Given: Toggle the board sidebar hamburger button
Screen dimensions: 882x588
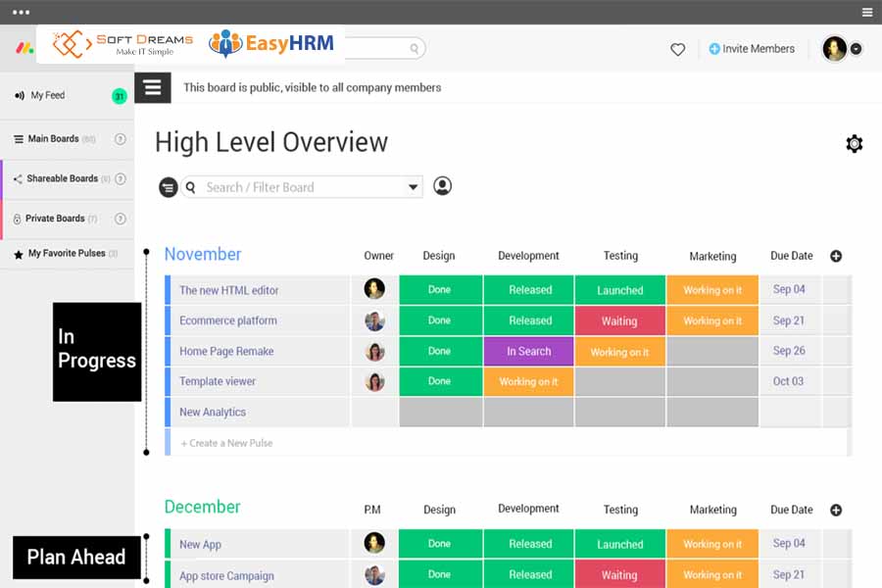Looking at the screenshot, I should click(x=153, y=88).
